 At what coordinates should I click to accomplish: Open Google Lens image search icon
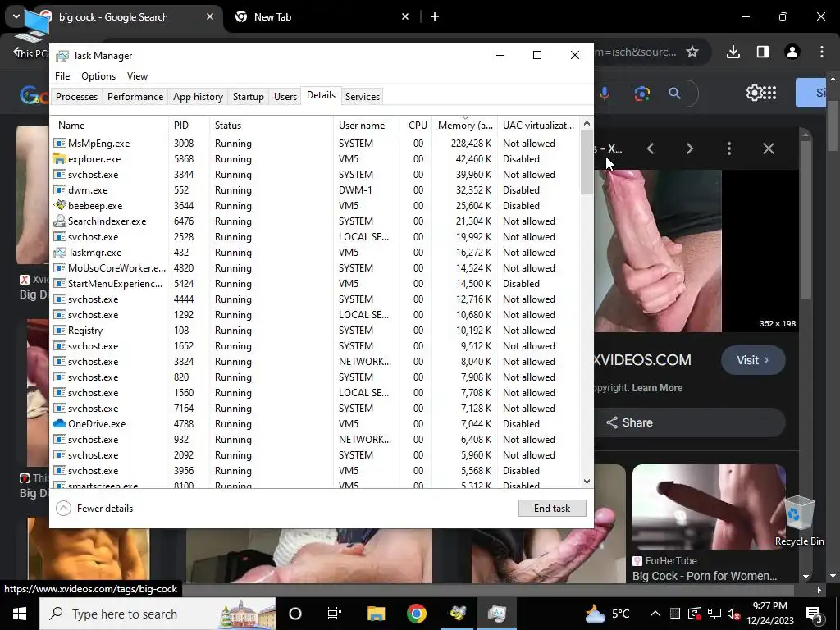(641, 94)
